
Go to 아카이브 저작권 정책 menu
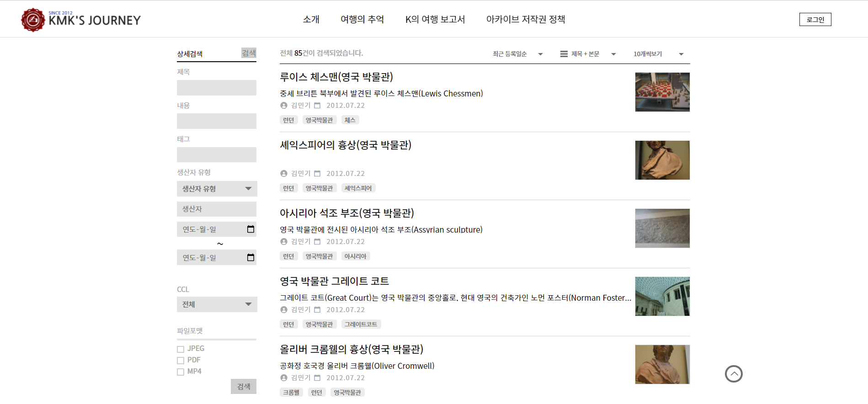(525, 19)
